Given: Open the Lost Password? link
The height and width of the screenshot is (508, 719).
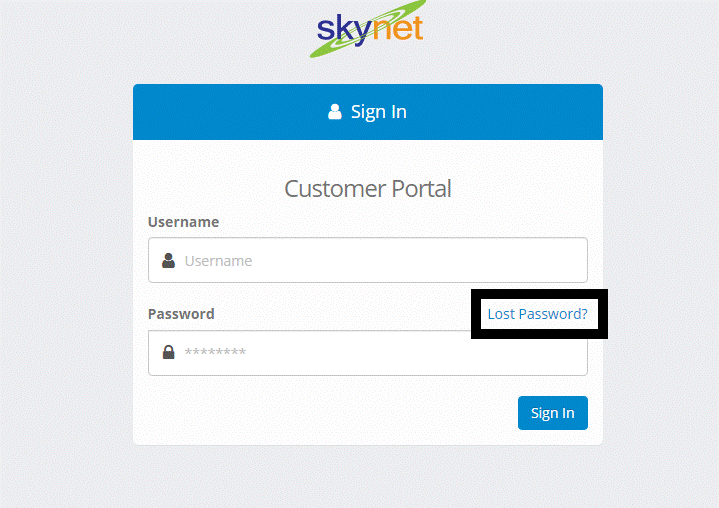Looking at the screenshot, I should 537,314.
